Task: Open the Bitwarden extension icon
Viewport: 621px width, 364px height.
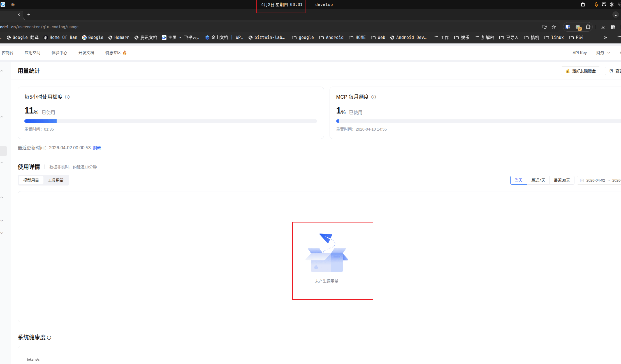Action: tap(568, 27)
